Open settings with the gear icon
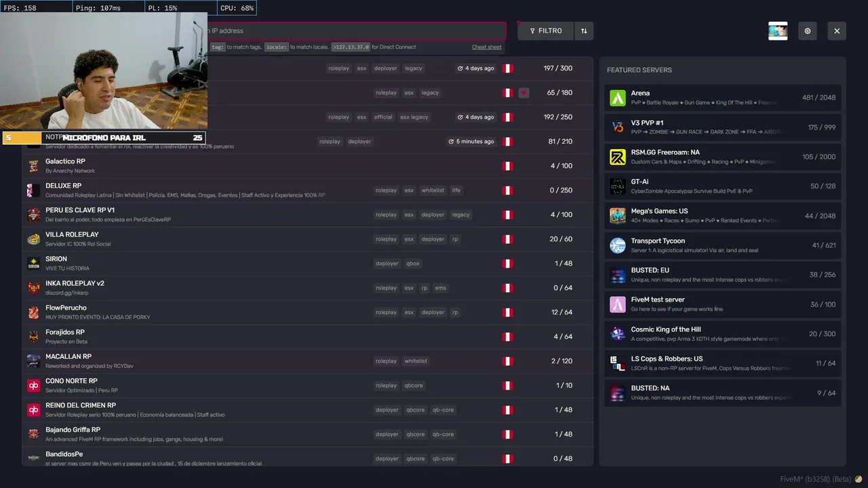The height and width of the screenshot is (488, 868). 807,30
